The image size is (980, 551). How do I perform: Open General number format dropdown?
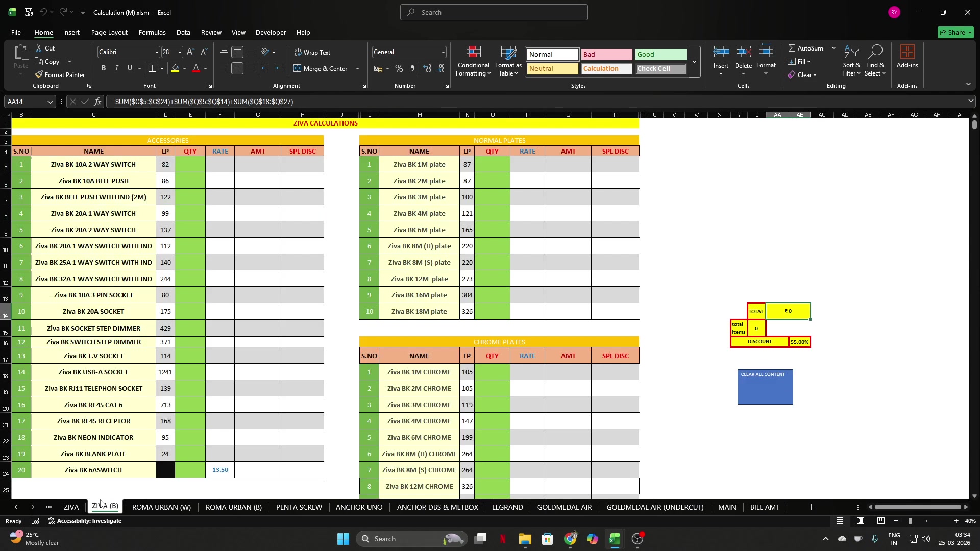tap(443, 52)
